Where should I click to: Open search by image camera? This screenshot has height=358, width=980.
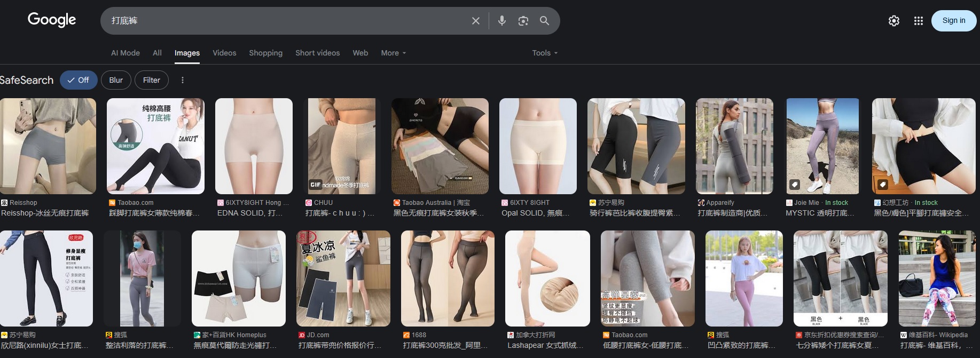point(523,21)
